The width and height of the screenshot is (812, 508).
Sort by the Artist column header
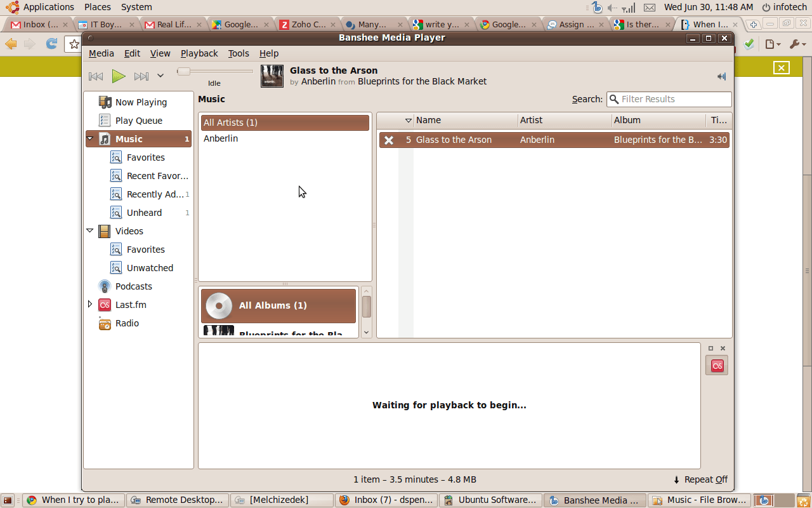565,120
